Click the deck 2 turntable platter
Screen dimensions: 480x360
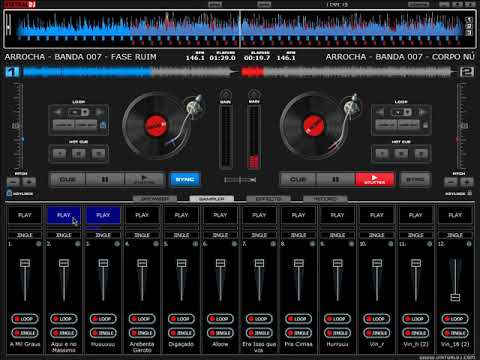click(313, 126)
